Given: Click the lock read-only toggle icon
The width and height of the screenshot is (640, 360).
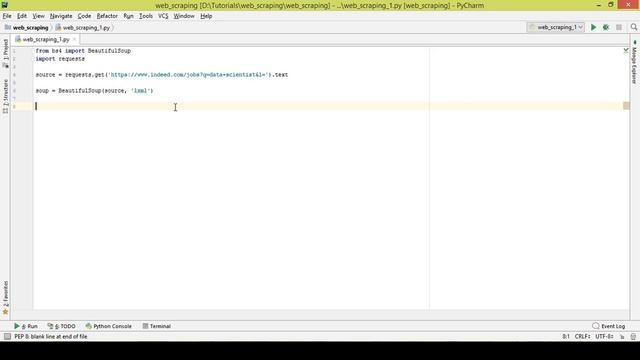Looking at the screenshot, I should (622, 337).
